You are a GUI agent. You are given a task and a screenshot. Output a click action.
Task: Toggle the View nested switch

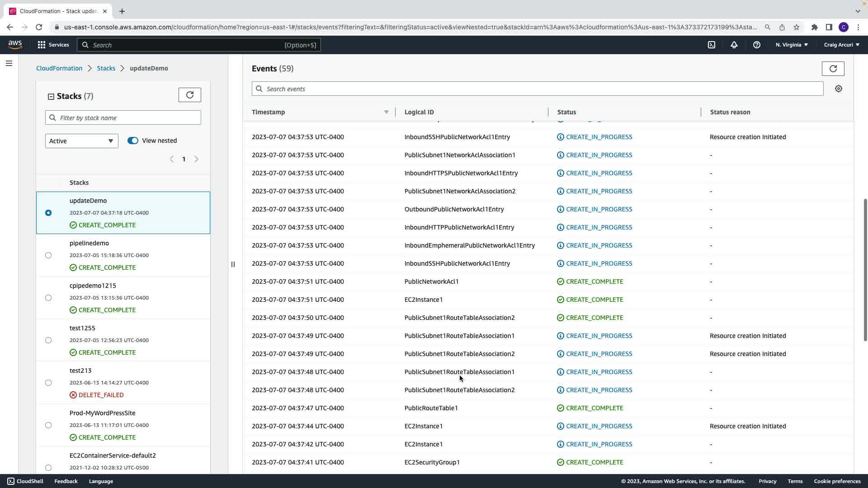[133, 141]
